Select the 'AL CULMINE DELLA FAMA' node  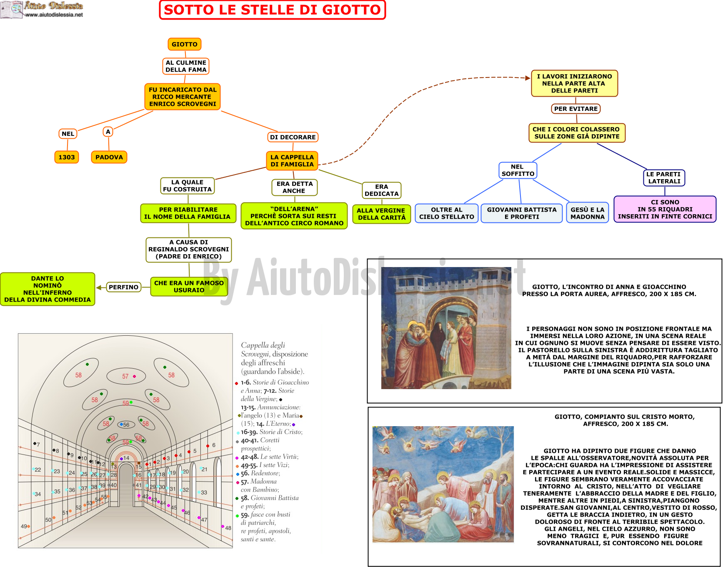pyautogui.click(x=186, y=66)
